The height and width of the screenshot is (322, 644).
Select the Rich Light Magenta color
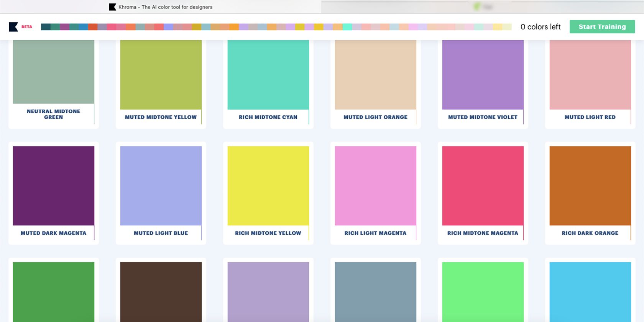click(376, 186)
